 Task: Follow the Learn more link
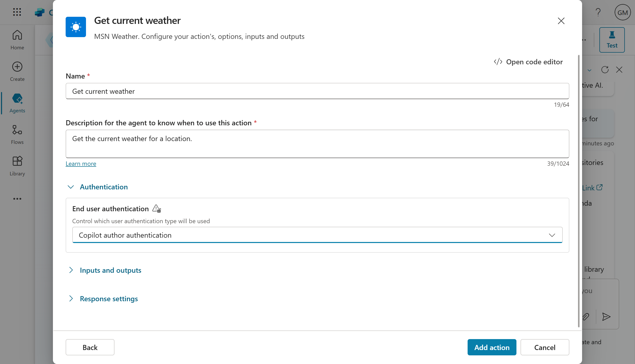(81, 164)
